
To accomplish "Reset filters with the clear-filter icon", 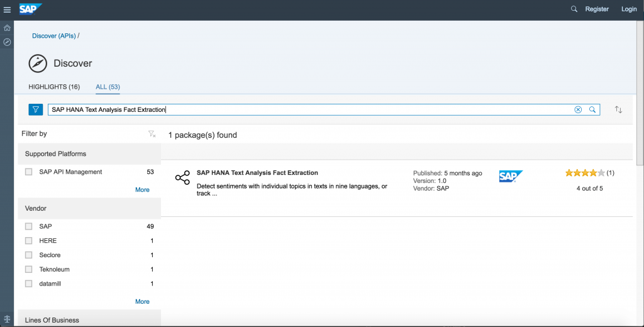I will click(152, 134).
